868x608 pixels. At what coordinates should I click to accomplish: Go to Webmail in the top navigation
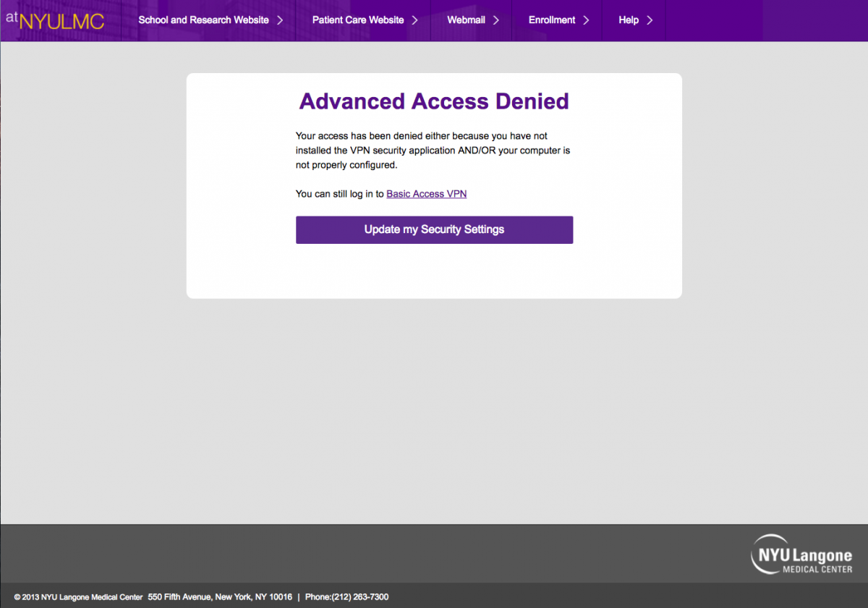(x=466, y=20)
